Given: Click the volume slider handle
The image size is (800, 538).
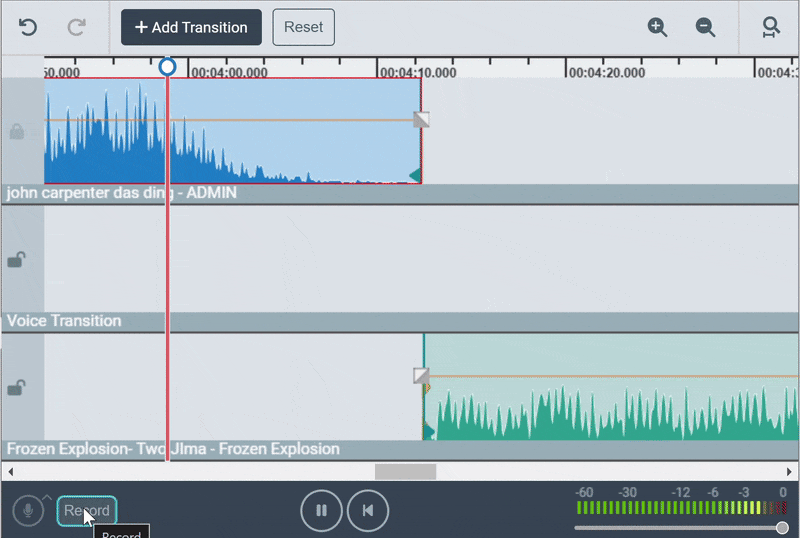Looking at the screenshot, I should [782, 528].
